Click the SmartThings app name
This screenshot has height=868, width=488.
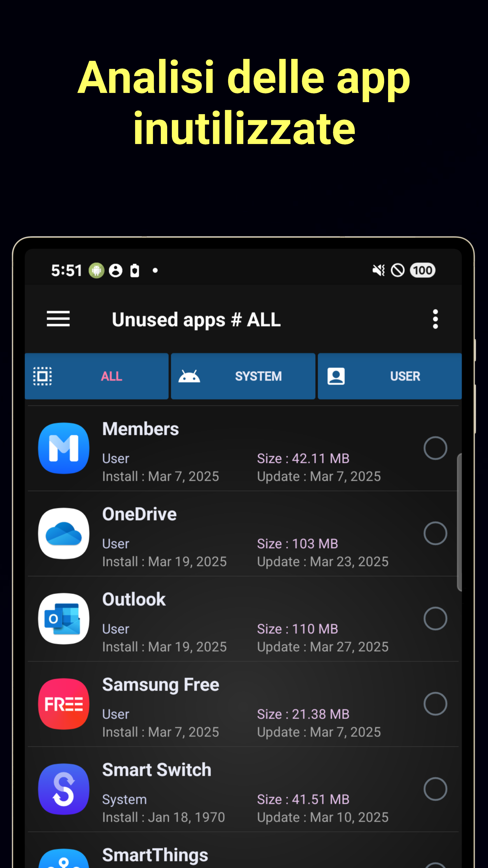click(x=155, y=856)
